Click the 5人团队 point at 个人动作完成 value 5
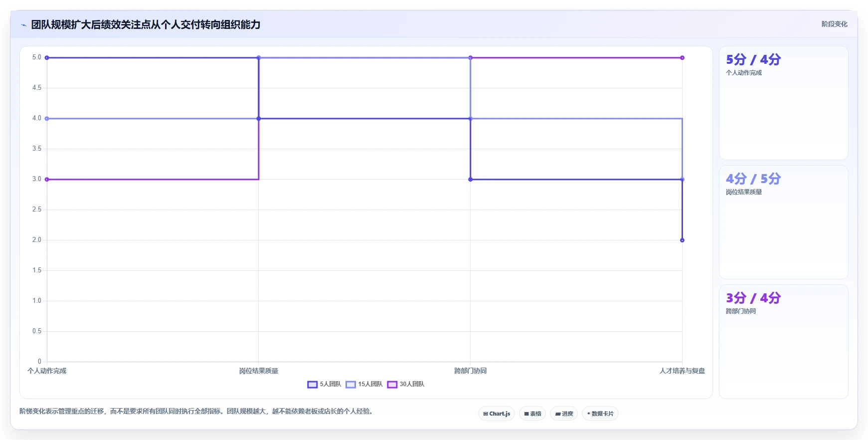This screenshot has width=868, height=440. click(x=47, y=58)
